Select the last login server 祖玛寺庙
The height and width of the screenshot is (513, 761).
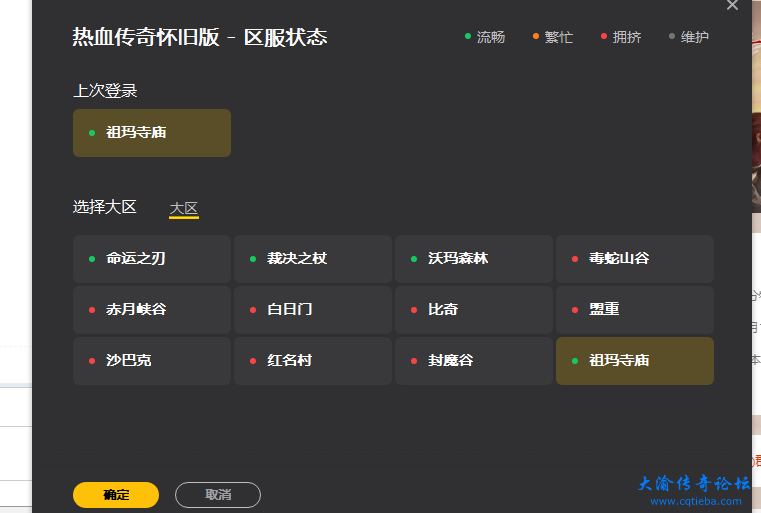[152, 132]
